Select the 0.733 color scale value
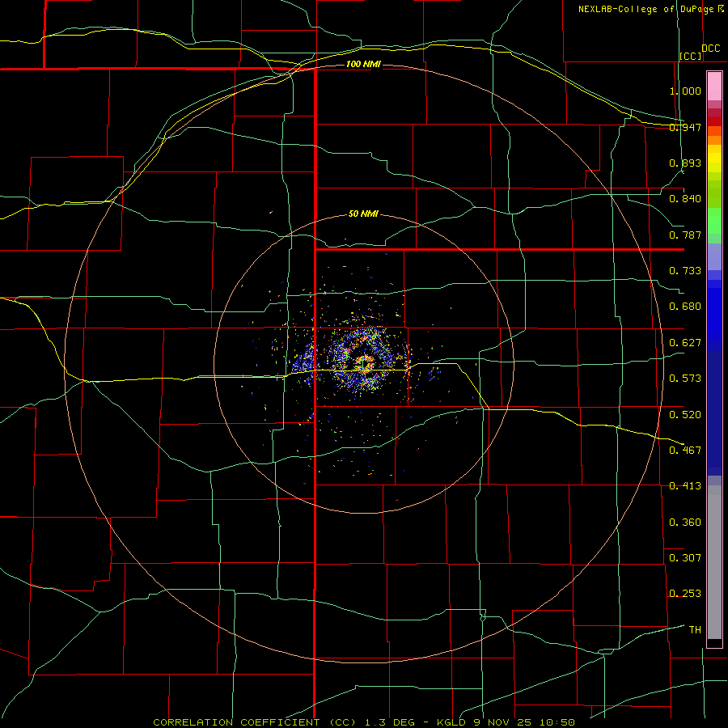This screenshot has height=728, width=728. (x=685, y=271)
